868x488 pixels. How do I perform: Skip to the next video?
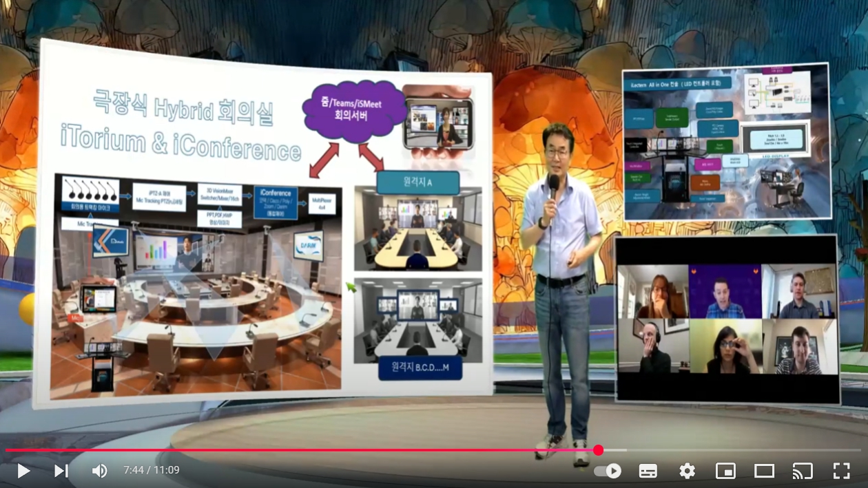(61, 471)
